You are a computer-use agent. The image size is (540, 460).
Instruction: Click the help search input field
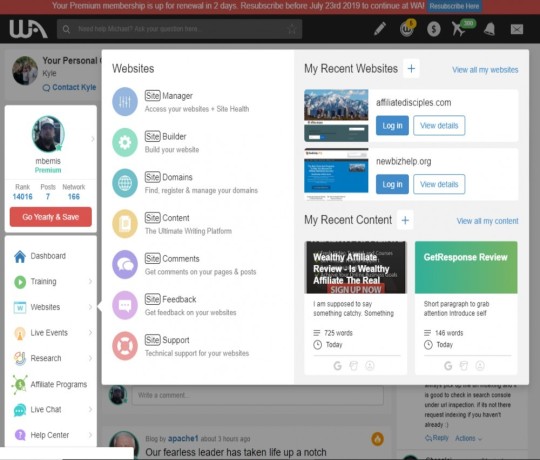[x=179, y=29]
